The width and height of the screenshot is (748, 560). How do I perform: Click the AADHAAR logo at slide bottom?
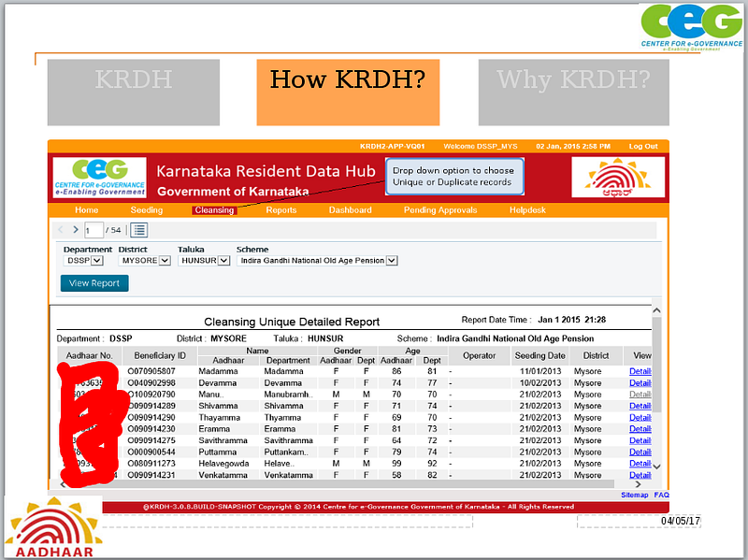pos(53,527)
